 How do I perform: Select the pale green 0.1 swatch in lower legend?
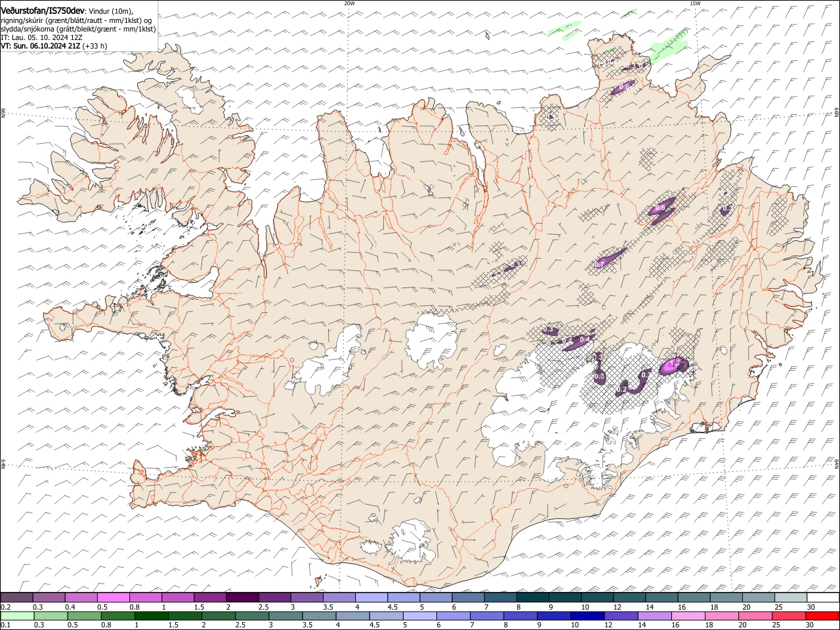(17, 616)
